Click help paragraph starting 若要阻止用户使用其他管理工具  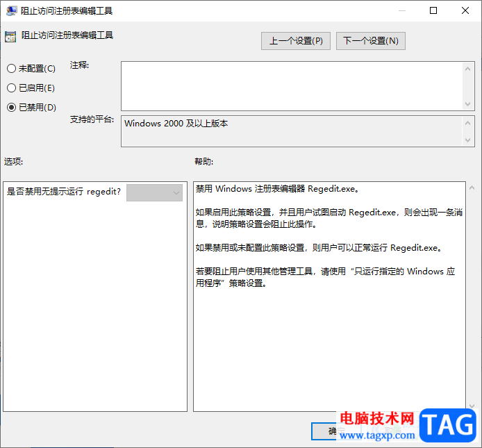coord(325,277)
